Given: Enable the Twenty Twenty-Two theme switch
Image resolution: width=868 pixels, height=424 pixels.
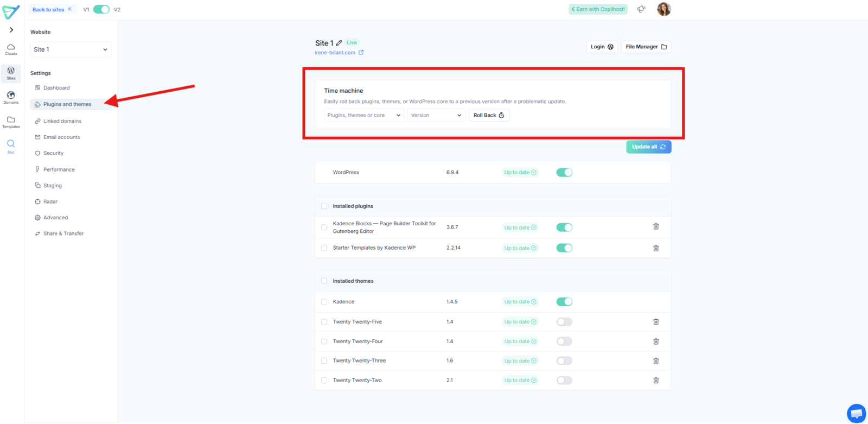Looking at the screenshot, I should pos(564,381).
